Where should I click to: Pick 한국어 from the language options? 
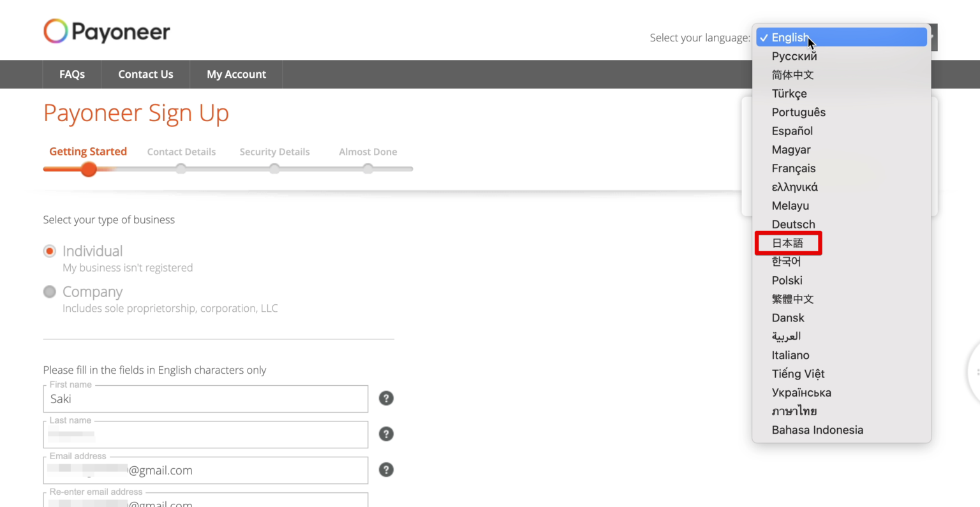point(842,261)
